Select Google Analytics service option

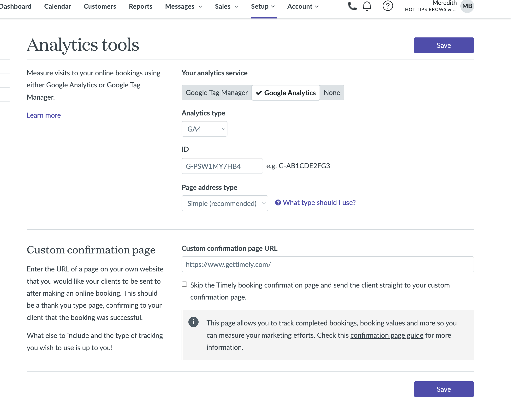pos(286,93)
